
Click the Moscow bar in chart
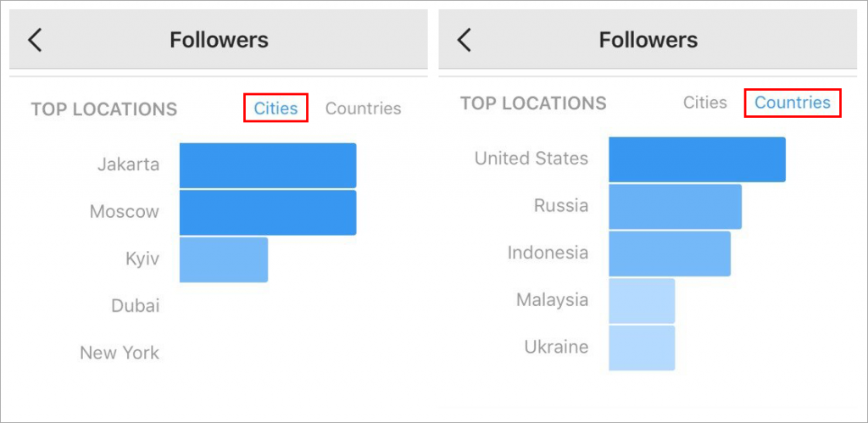coord(268,213)
